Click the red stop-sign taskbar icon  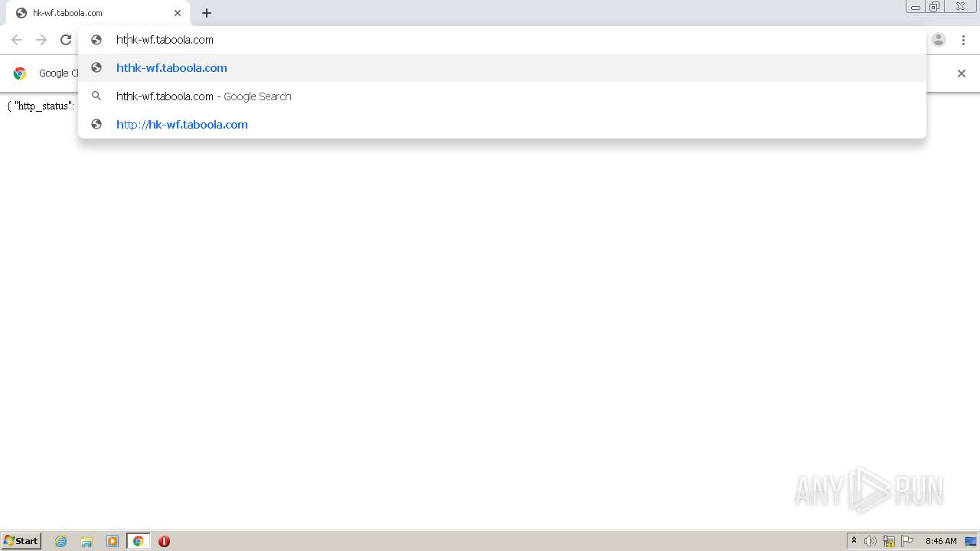point(164,541)
